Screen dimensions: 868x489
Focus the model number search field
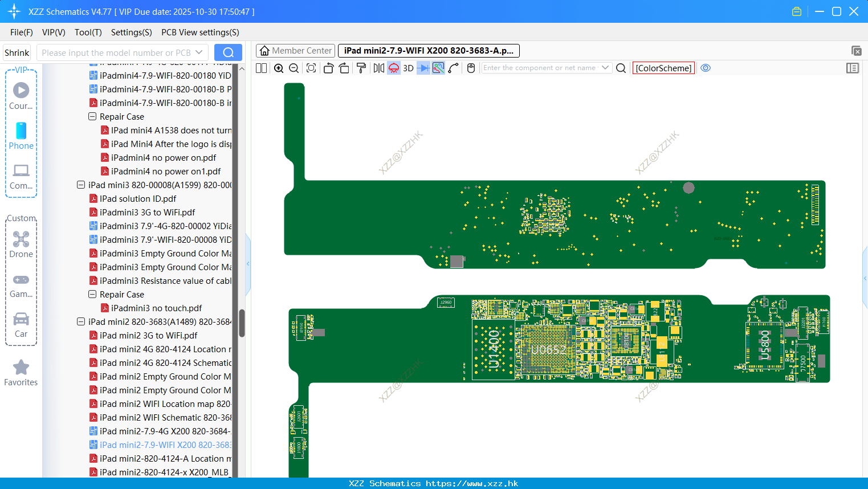[x=116, y=52]
